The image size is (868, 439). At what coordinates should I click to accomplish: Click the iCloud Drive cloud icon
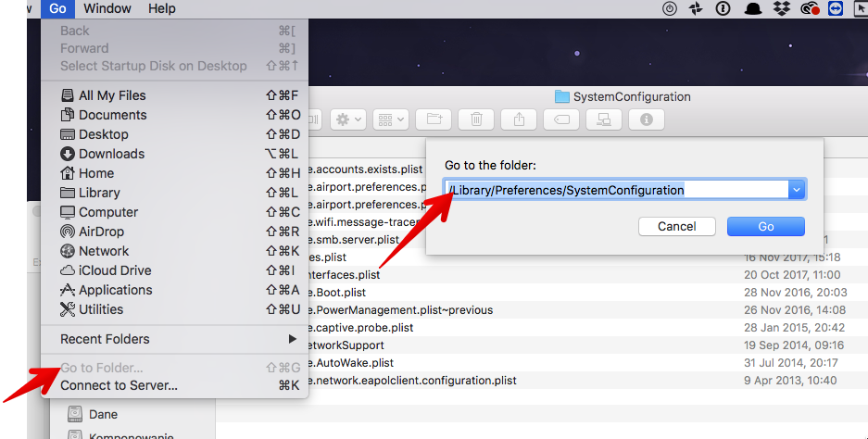tap(67, 270)
